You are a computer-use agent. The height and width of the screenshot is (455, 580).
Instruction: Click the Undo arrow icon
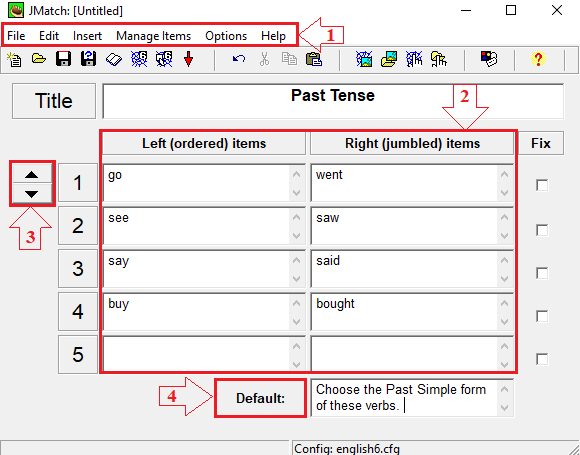point(239,59)
